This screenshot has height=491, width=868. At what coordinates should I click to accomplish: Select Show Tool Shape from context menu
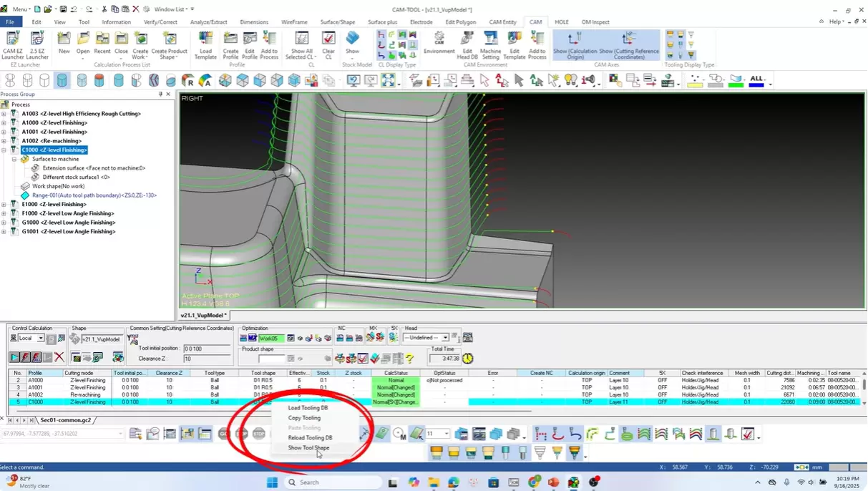click(308, 448)
